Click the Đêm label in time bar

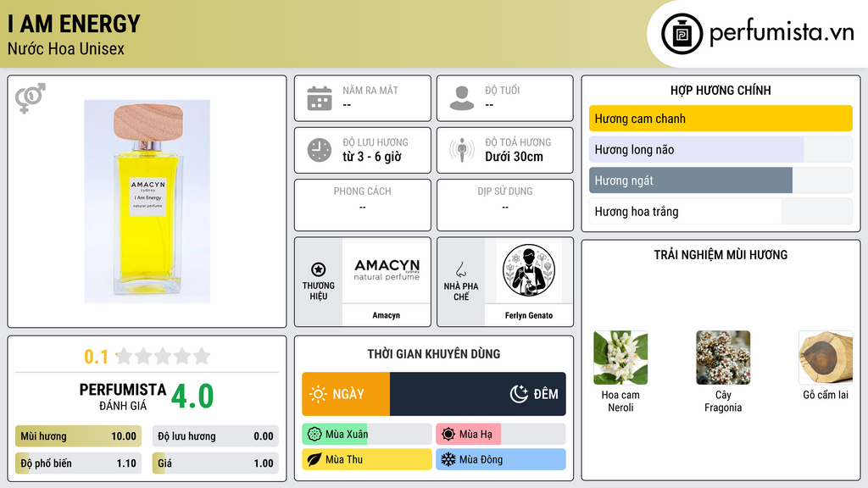coord(546,394)
